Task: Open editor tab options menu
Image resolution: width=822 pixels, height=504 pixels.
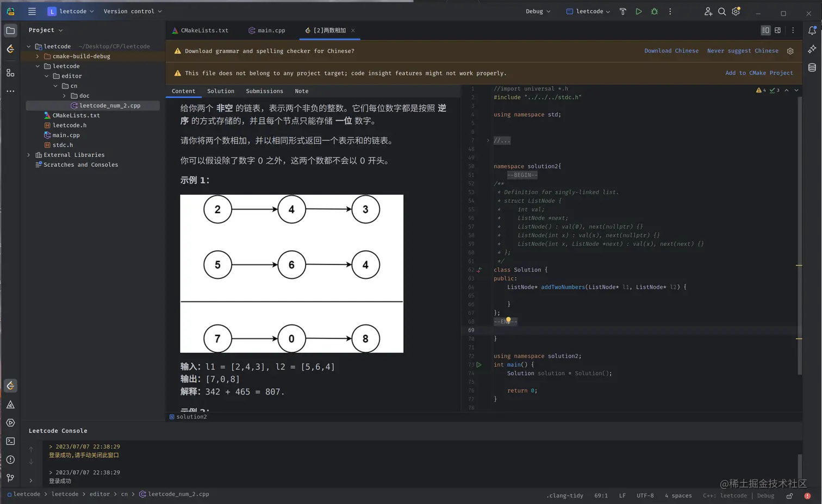Action: pyautogui.click(x=793, y=30)
